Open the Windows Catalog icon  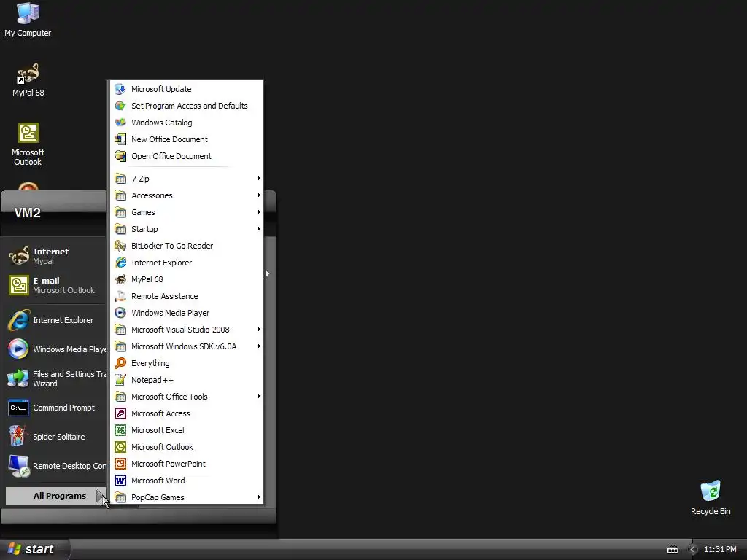pyautogui.click(x=120, y=122)
